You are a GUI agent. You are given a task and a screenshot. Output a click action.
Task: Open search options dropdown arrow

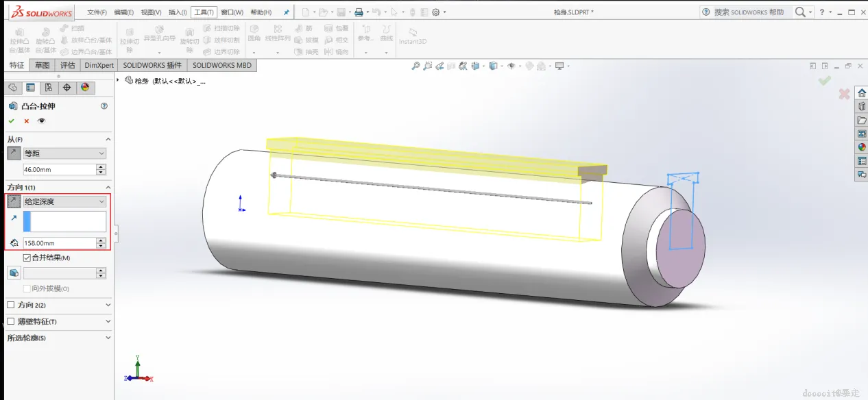click(810, 12)
